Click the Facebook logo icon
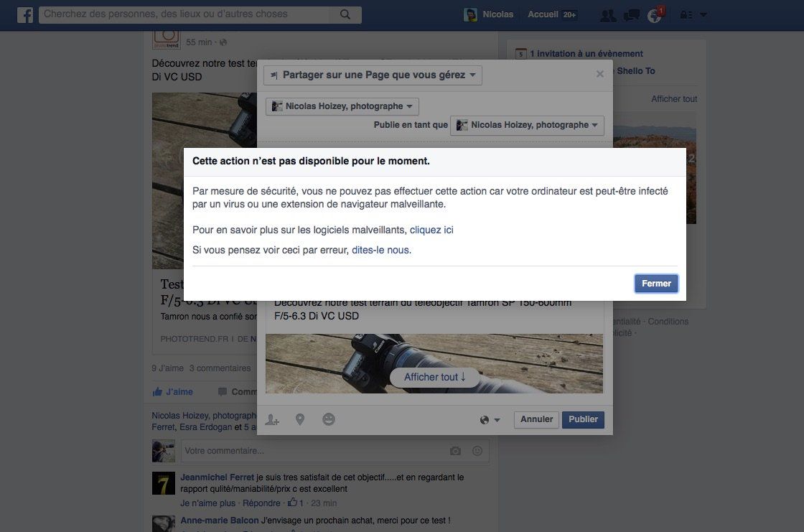The height and width of the screenshot is (532, 804). pyautogui.click(x=25, y=15)
